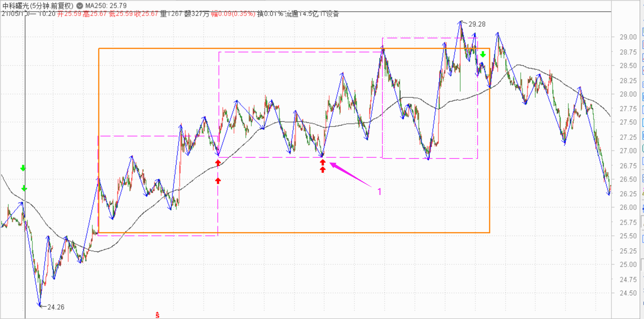Click the magenta annotation number 1

click(379, 192)
